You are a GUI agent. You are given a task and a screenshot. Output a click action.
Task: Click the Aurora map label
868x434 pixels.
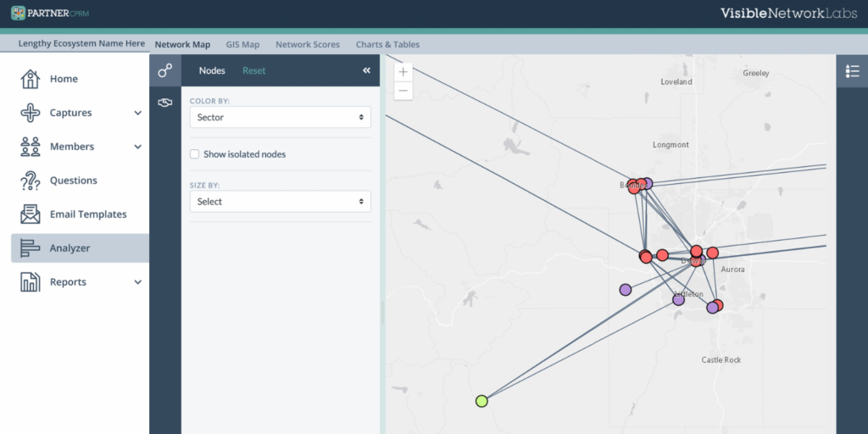coord(733,269)
